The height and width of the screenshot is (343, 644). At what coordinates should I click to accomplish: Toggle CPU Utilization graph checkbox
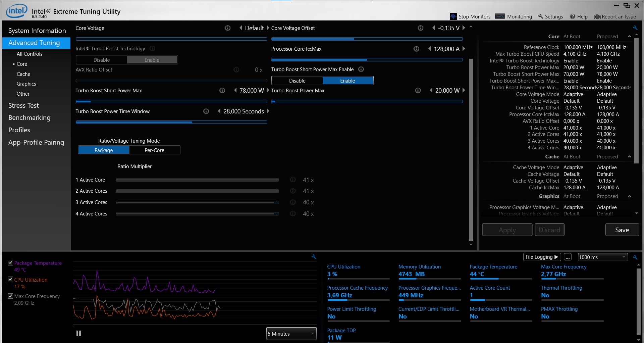pyautogui.click(x=10, y=279)
